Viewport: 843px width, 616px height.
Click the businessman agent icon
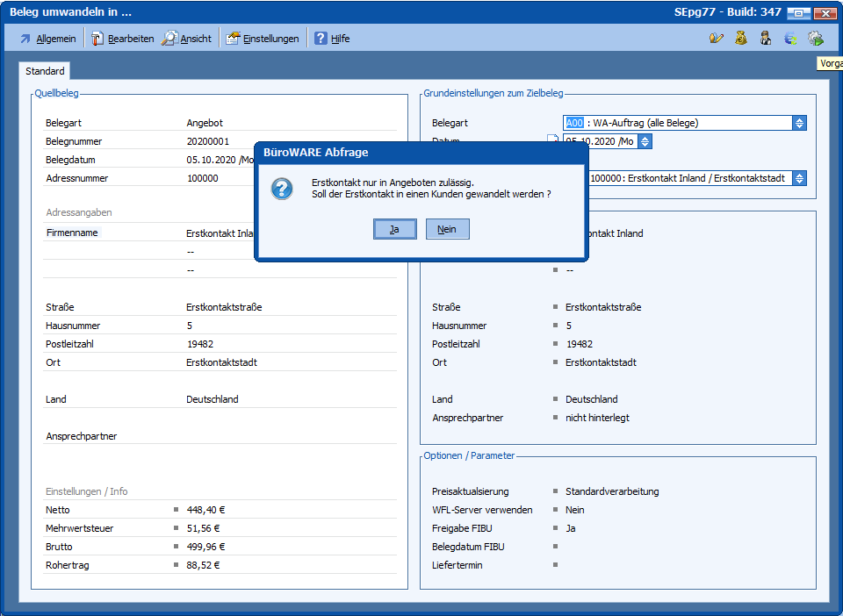coord(766,39)
